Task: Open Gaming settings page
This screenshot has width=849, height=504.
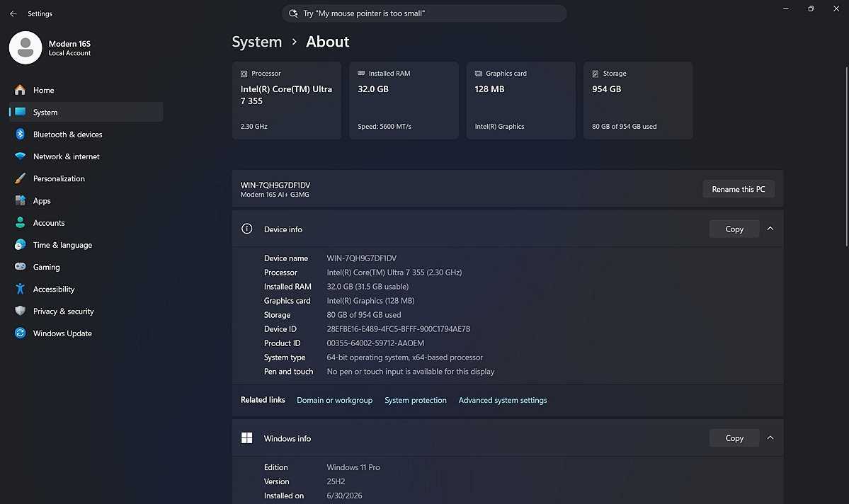Action: click(86, 267)
